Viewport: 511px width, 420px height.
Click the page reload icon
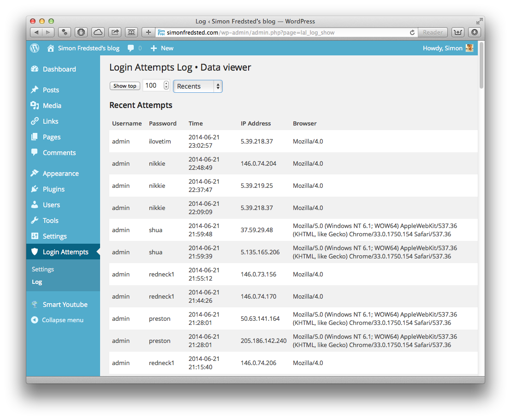[x=412, y=32]
